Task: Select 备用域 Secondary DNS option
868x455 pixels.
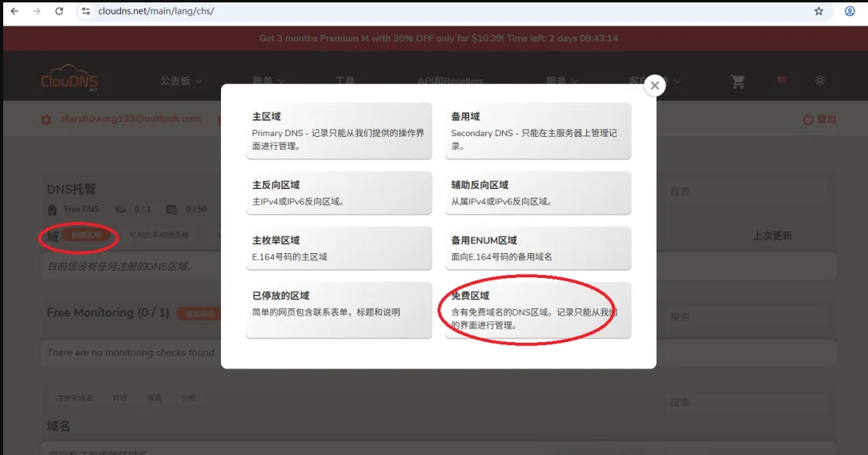Action: click(x=538, y=131)
